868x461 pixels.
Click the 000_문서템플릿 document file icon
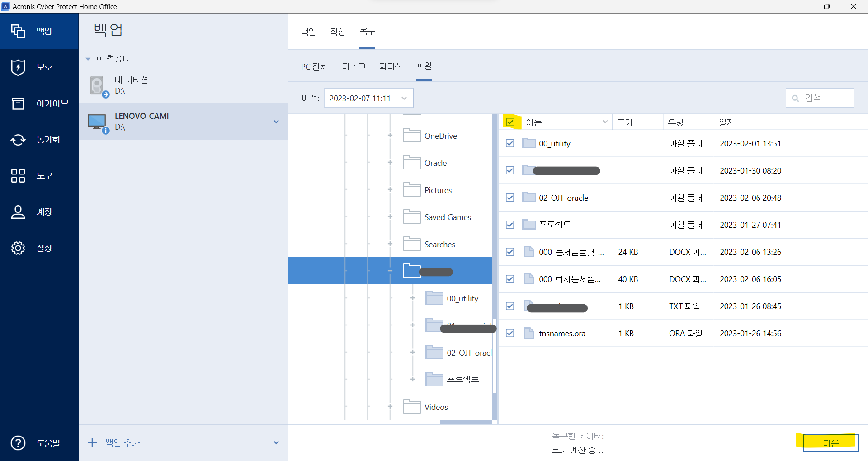528,252
